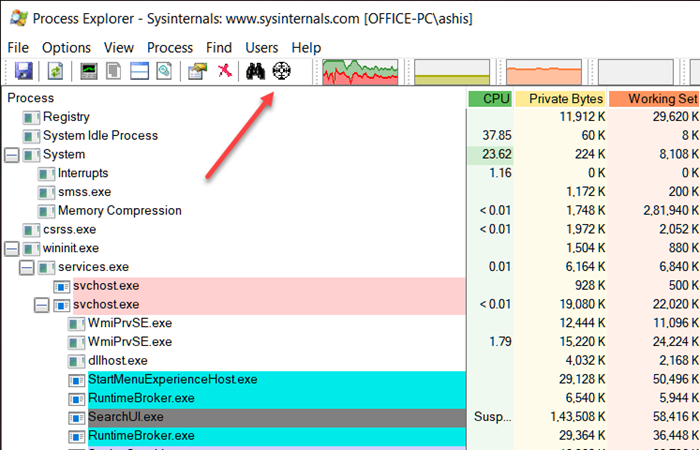The width and height of the screenshot is (700, 450).
Task: Click the 23.62 CPU value for System
Action: click(497, 154)
